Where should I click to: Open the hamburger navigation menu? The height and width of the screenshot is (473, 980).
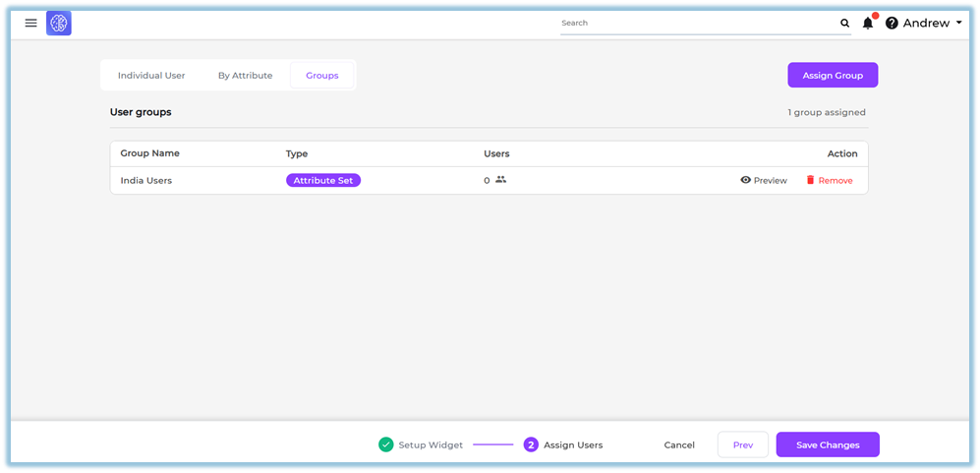coord(30,23)
